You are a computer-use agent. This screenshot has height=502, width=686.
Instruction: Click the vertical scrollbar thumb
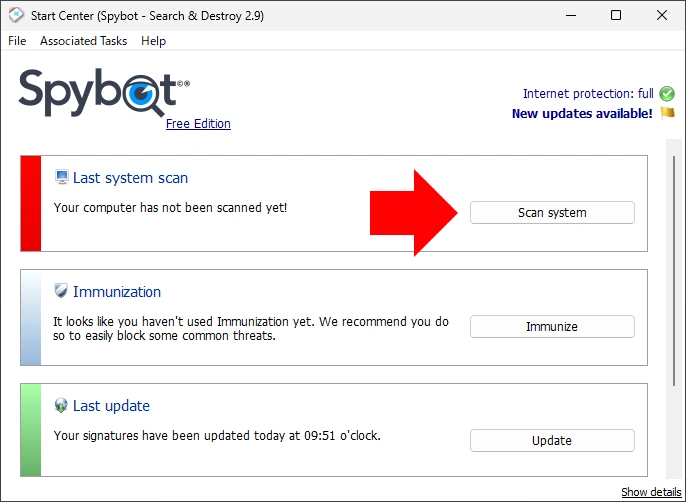pyautogui.click(x=674, y=270)
